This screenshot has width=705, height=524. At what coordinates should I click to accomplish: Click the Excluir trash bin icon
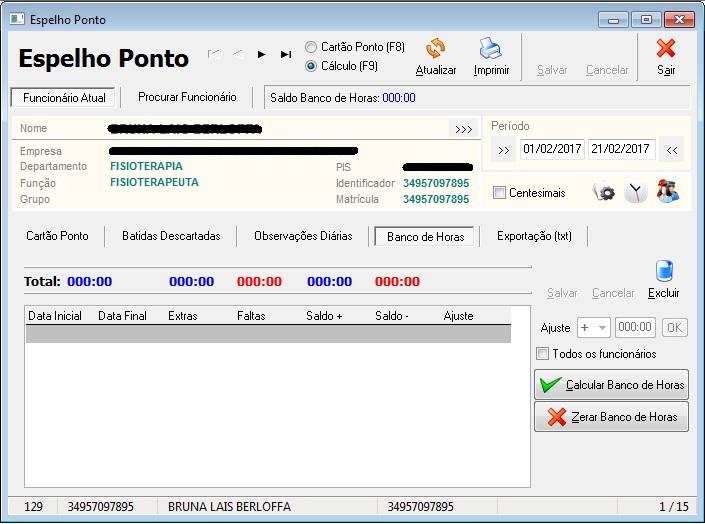[x=664, y=271]
